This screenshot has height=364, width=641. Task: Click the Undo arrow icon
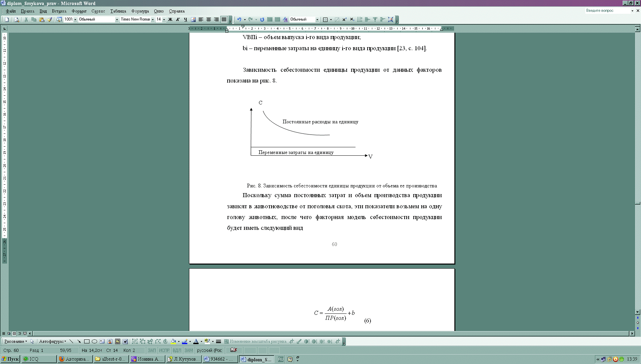239,20
